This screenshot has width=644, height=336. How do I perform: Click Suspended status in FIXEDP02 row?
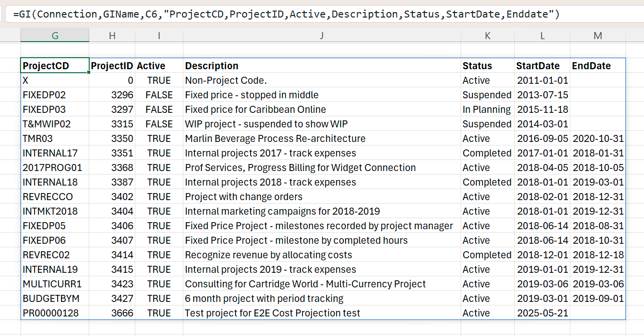[488, 95]
